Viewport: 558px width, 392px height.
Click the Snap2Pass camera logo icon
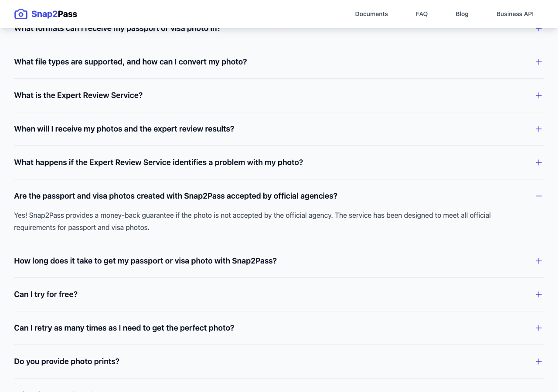click(x=21, y=14)
